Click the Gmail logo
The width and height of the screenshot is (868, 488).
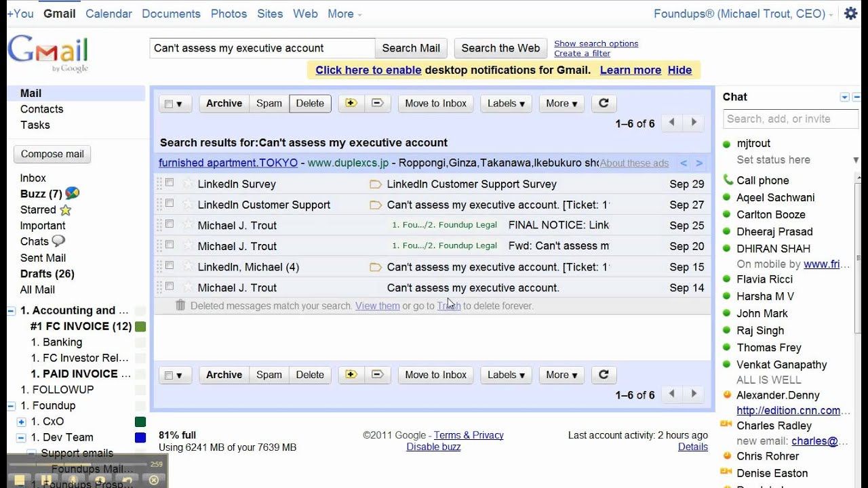pos(47,54)
